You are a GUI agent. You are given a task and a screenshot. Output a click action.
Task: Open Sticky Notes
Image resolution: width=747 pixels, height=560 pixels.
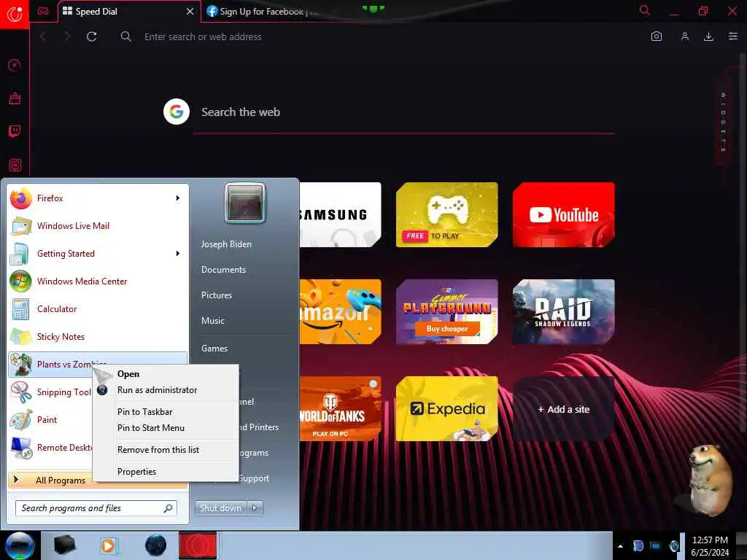(98, 337)
